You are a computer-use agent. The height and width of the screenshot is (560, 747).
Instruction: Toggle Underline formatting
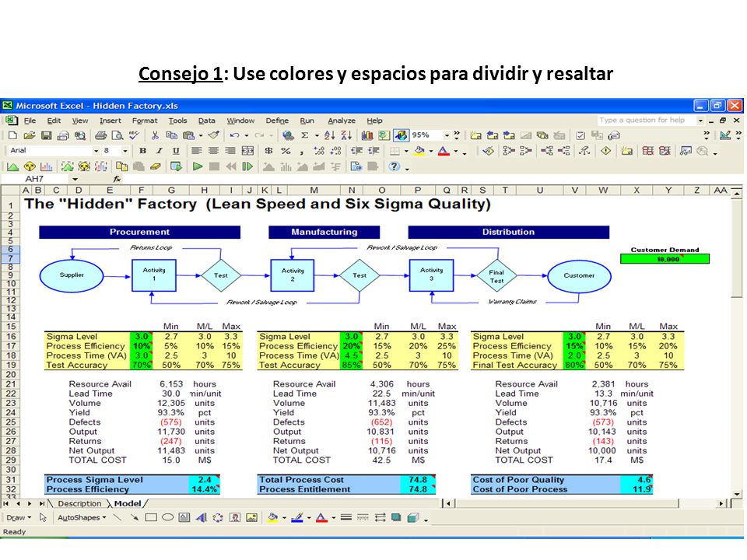(x=176, y=151)
